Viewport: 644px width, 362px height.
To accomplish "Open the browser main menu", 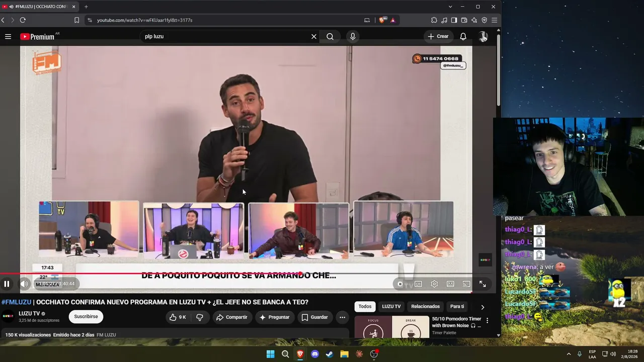I will click(495, 20).
